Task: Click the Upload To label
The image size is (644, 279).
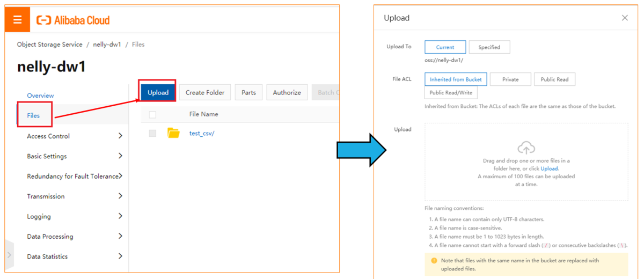Action: (x=399, y=47)
